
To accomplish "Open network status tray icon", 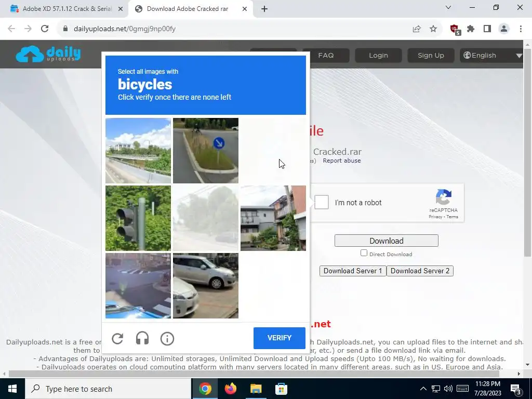I will point(436,389).
